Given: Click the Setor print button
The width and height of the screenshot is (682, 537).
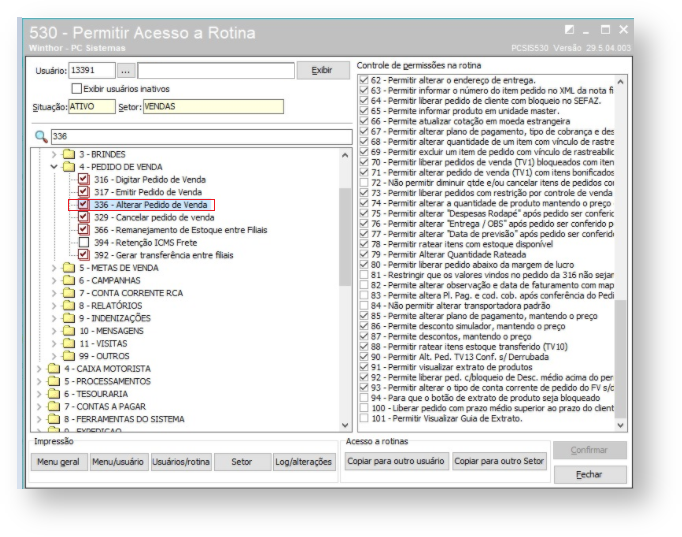Looking at the screenshot, I should tap(242, 462).
